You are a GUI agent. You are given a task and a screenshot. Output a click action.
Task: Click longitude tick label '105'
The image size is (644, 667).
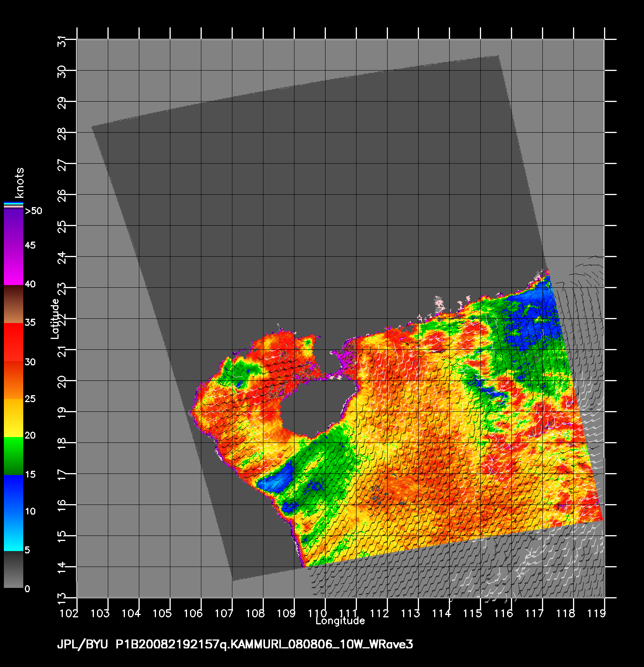tap(162, 613)
